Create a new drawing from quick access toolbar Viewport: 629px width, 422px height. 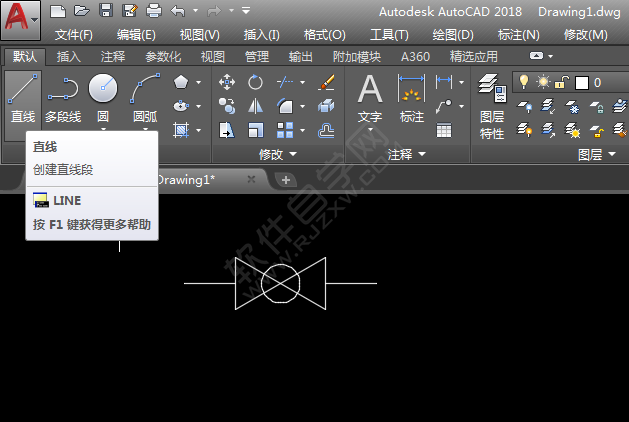(x=58, y=11)
